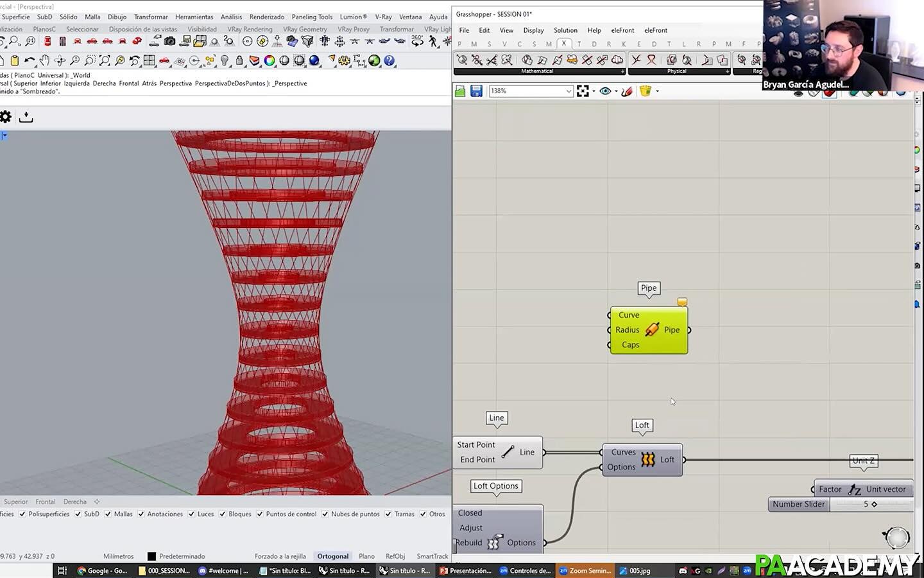Open Zoom Seminar window in Windows taskbar
Viewport: 924px width, 578px height.
click(585, 570)
